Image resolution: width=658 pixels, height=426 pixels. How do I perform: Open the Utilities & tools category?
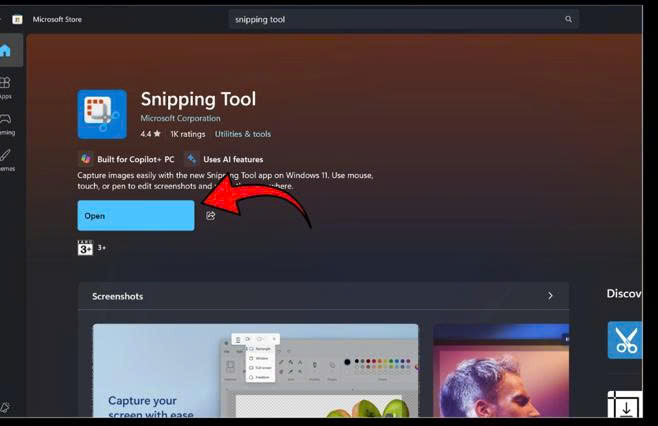click(243, 134)
